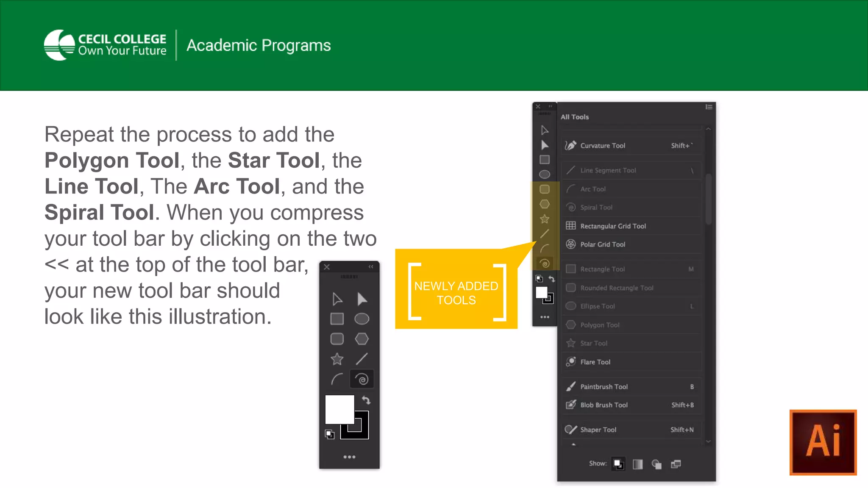
Task: Toggle Show screen modes option
Action: [x=676, y=464]
